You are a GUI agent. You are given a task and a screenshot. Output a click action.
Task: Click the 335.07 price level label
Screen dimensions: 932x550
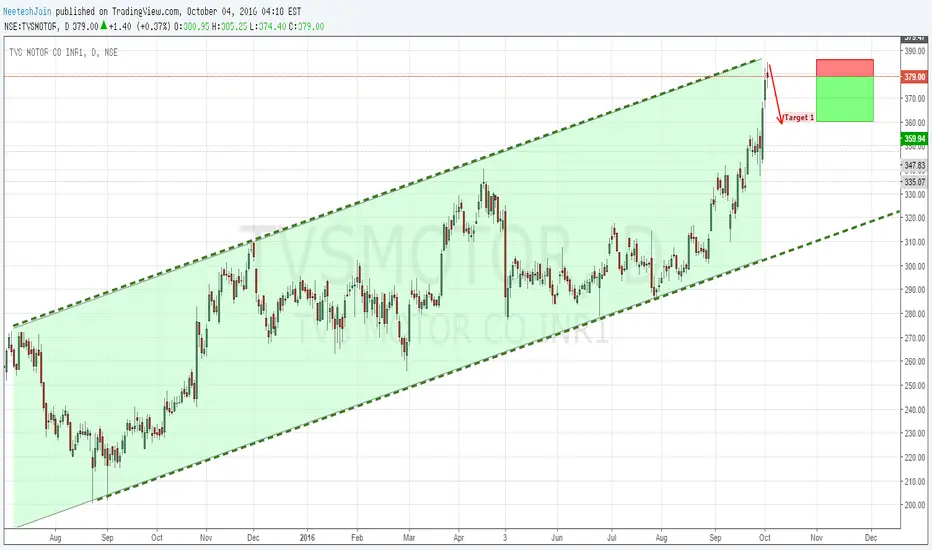[x=915, y=182]
